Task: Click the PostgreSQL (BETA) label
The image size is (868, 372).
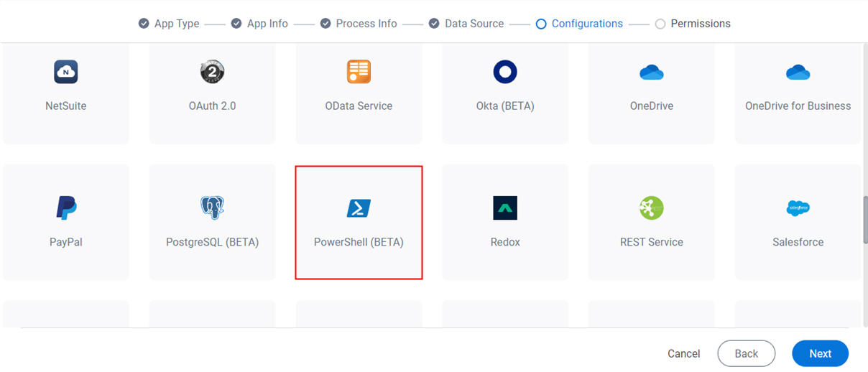Action: 212,242
